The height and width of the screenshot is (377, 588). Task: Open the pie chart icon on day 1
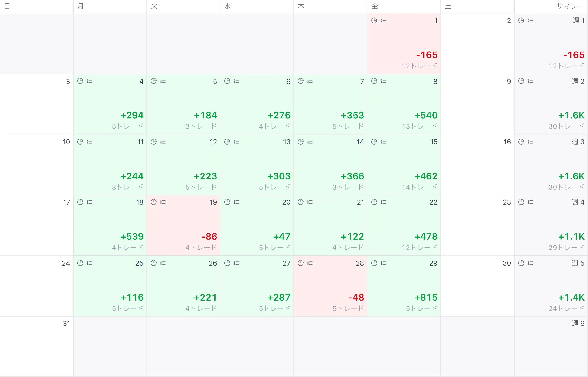click(374, 20)
